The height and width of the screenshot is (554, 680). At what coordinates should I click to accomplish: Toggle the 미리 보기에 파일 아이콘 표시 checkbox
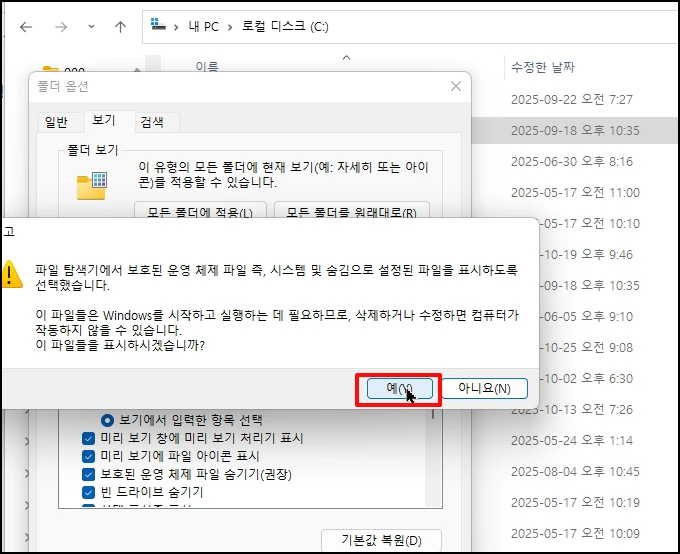[88, 456]
